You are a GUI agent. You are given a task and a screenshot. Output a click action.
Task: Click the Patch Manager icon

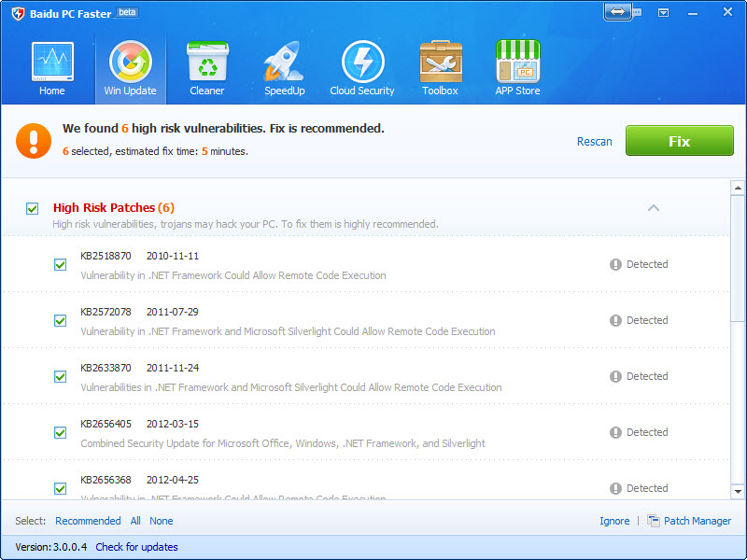click(654, 521)
